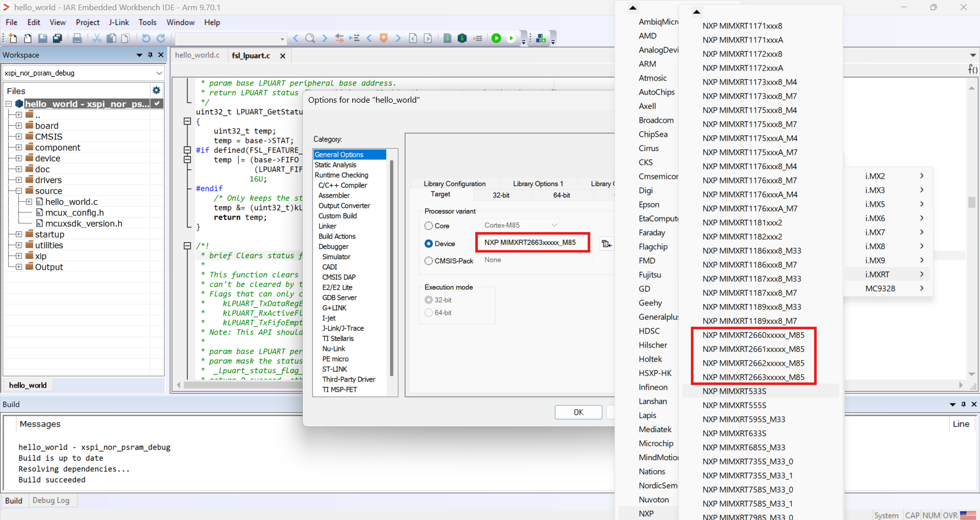Open the Project menu
980x520 pixels.
[x=88, y=22]
